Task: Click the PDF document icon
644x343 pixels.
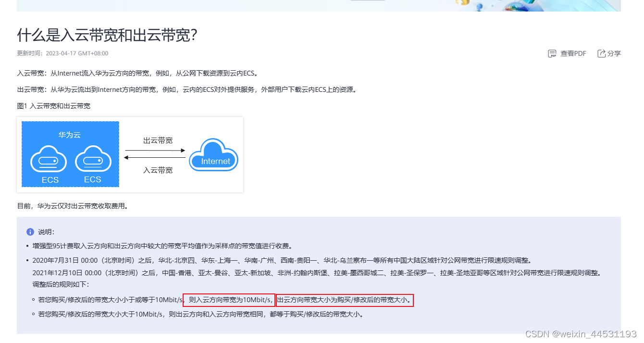Action: click(552, 53)
